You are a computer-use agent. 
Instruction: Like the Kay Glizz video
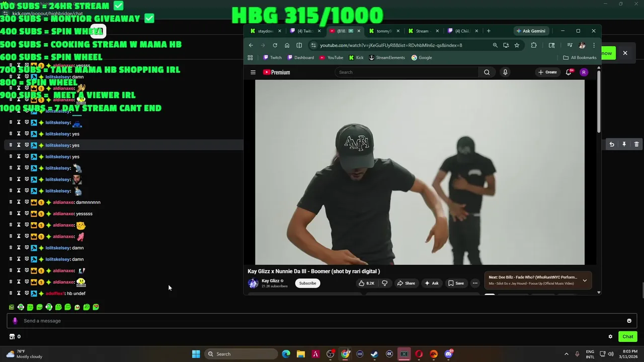pyautogui.click(x=366, y=283)
